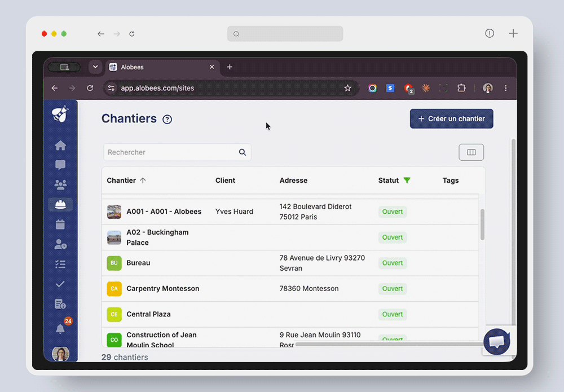Click the blue S browser extension icon

pos(390,88)
